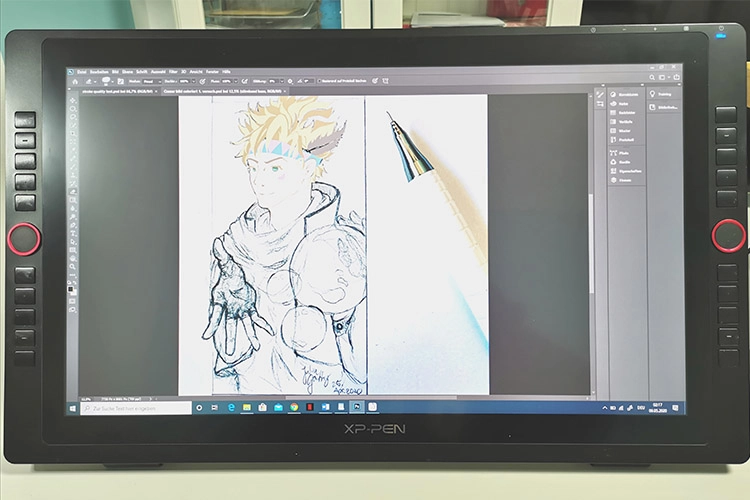Click the Photoshop search magnifier icon
The image size is (750, 500).
point(652,77)
